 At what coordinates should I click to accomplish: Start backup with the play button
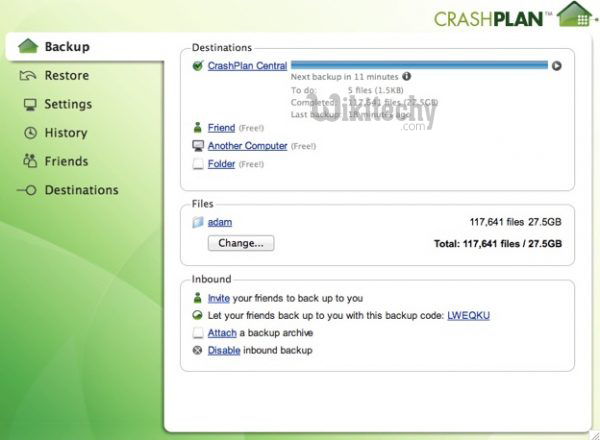[556, 66]
